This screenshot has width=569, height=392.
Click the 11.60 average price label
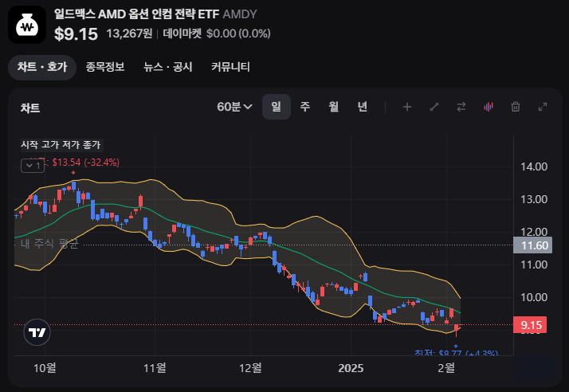pos(532,245)
